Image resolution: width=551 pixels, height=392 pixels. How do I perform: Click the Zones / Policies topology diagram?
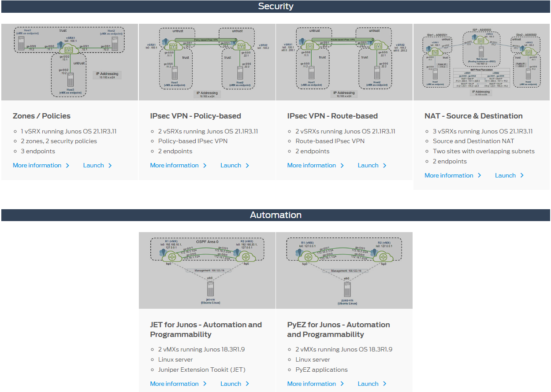click(69, 62)
